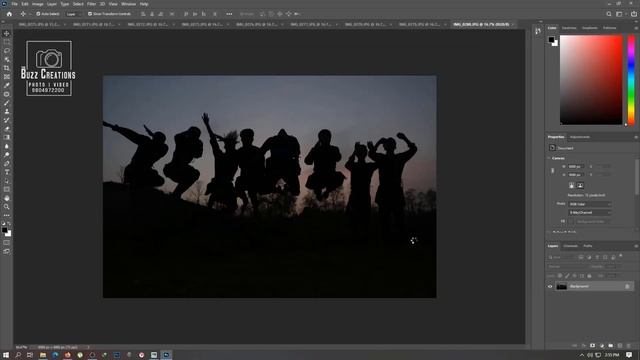The width and height of the screenshot is (640, 360).
Task: Toggle the link width and height icon
Action: pyautogui.click(x=553, y=171)
